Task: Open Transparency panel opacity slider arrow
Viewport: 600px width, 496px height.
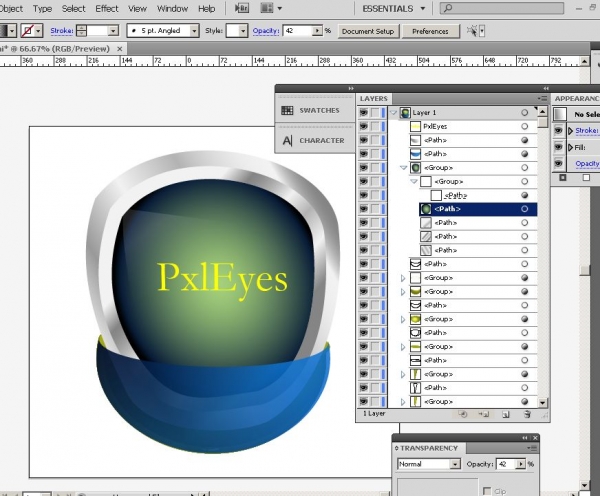Action: pos(521,464)
